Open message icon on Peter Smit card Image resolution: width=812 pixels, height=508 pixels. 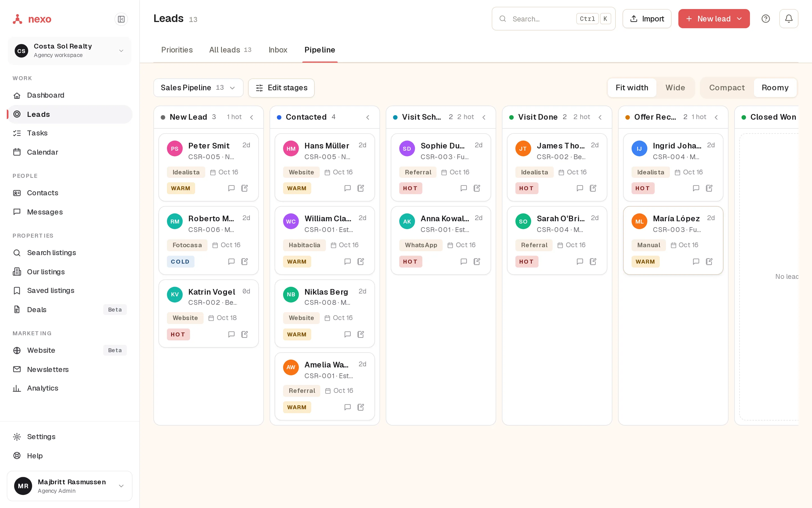pyautogui.click(x=231, y=188)
